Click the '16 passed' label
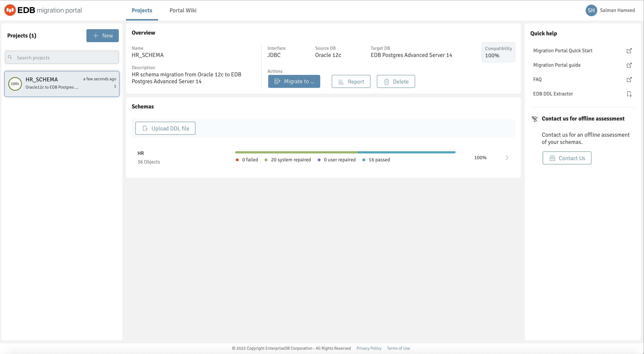This screenshot has width=644, height=354. (379, 160)
